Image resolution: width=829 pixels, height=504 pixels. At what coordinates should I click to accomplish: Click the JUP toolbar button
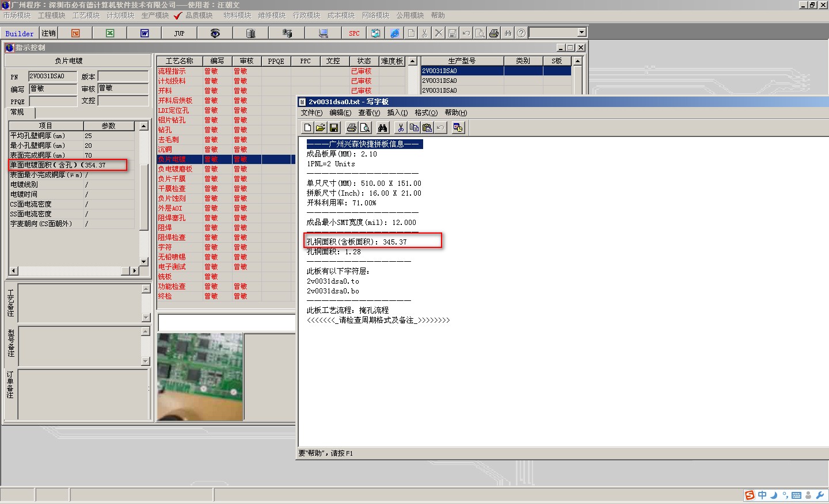pyautogui.click(x=180, y=33)
